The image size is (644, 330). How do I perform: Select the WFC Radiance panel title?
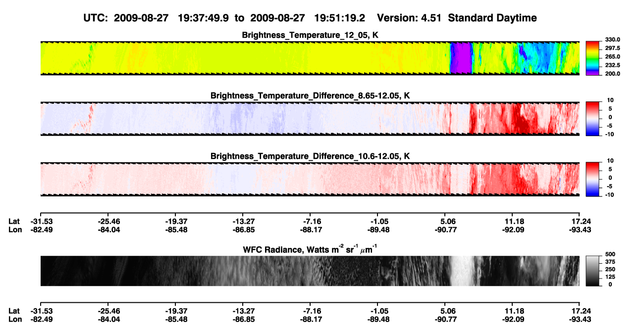(x=310, y=249)
